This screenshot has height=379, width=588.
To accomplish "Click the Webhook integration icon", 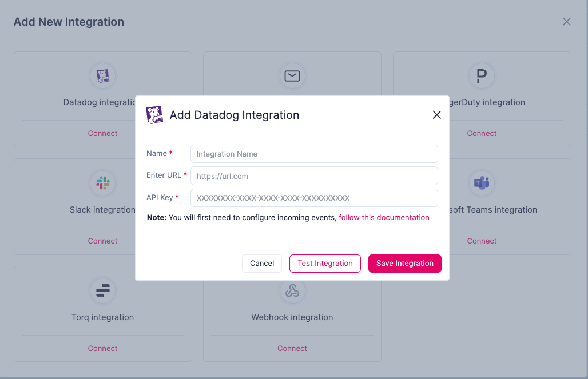I will click(292, 290).
